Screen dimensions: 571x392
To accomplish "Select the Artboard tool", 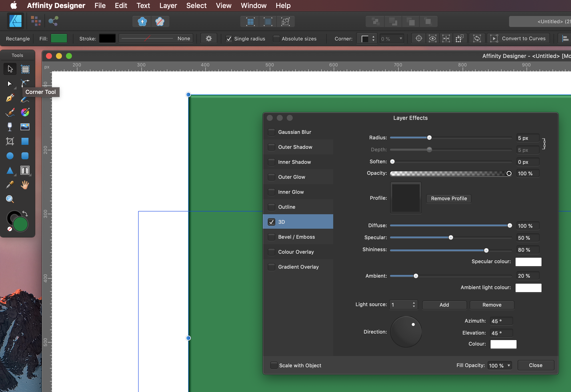I will tap(25, 69).
